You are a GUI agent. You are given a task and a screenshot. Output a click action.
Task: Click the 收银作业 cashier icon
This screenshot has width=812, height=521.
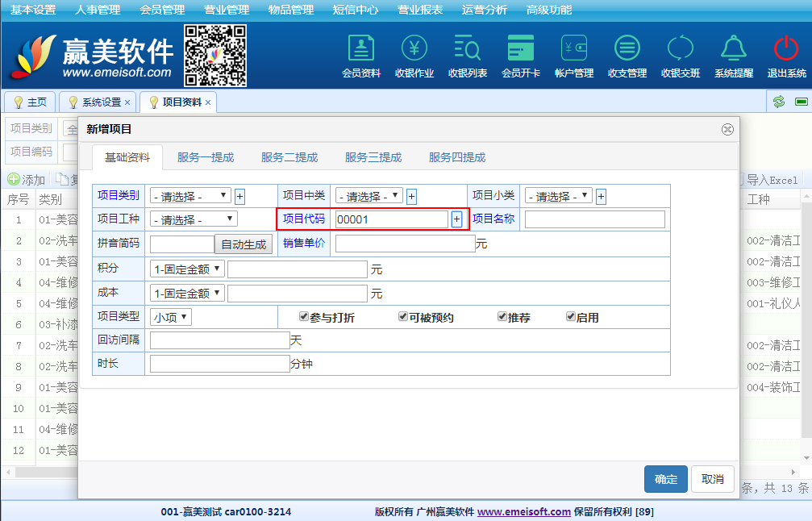coord(414,48)
